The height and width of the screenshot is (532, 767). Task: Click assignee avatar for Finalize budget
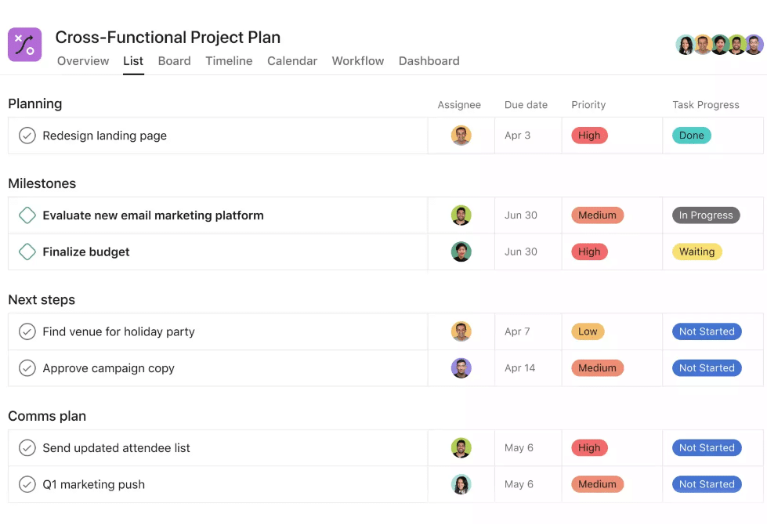tap(461, 252)
